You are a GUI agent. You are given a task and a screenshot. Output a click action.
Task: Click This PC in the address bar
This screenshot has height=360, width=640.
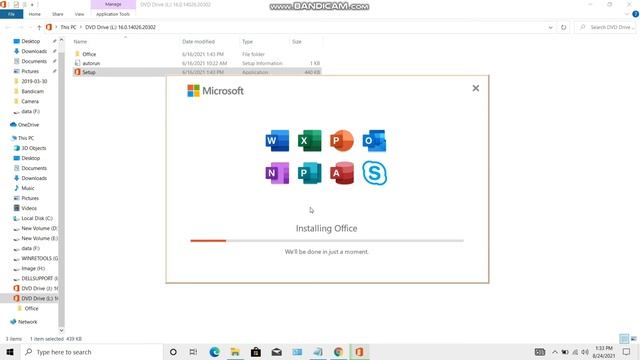[x=68, y=27]
